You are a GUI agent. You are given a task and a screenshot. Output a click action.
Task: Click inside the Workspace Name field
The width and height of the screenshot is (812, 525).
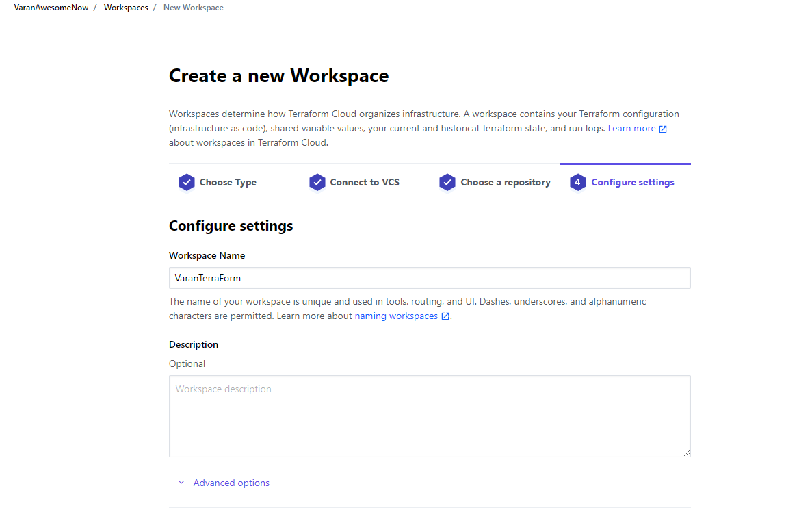[430, 278]
